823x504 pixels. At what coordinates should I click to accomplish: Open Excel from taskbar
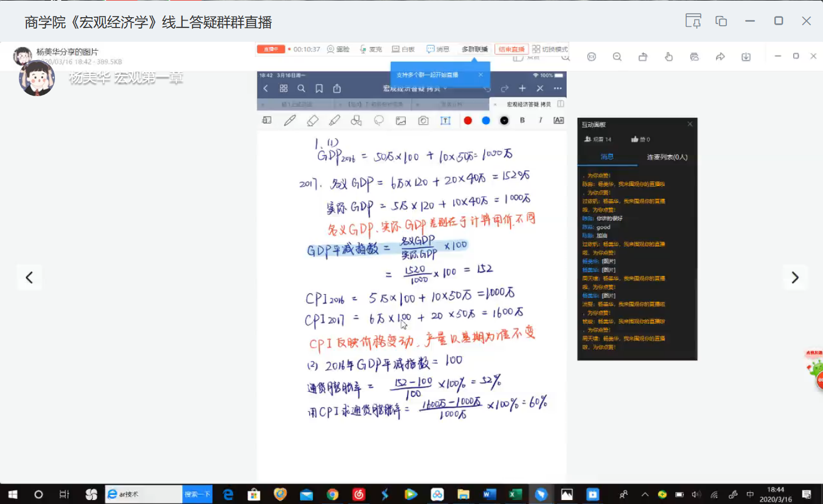(x=515, y=494)
